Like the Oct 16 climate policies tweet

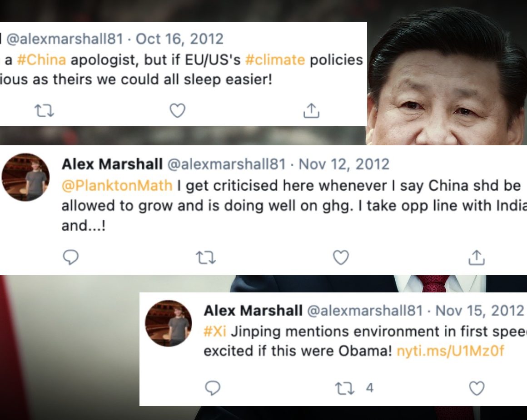click(178, 110)
